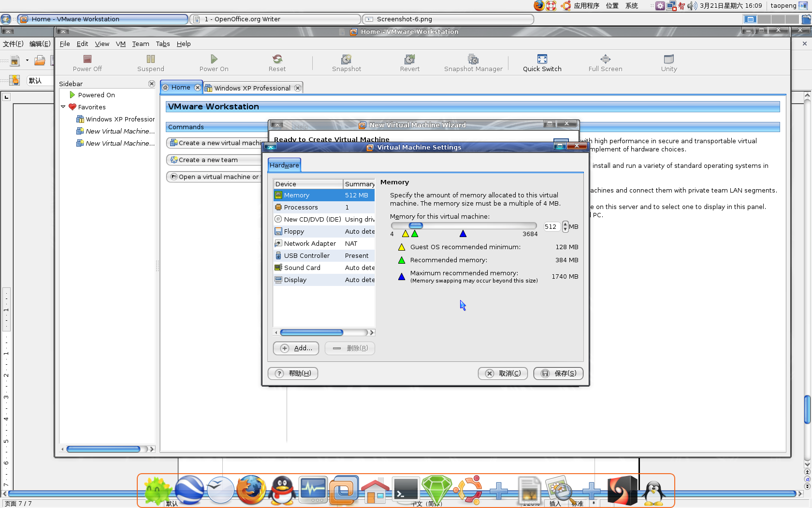
Task: Open QQ penguin icon in dock
Action: click(x=282, y=490)
